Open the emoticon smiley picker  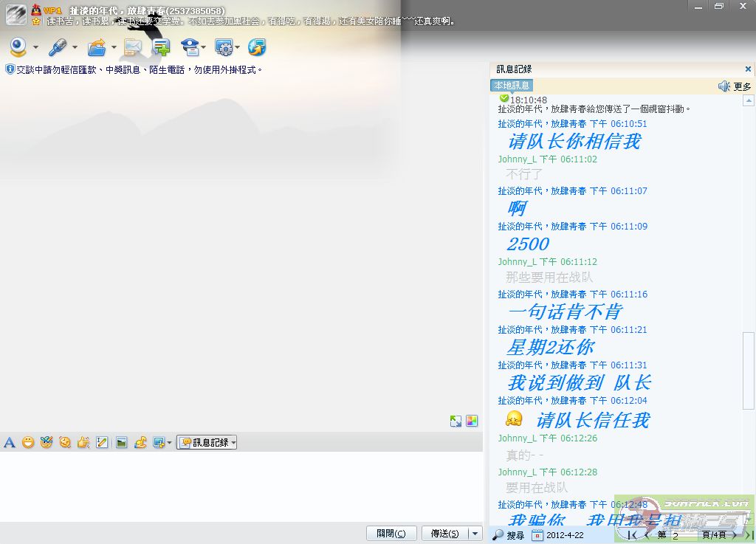coord(28,443)
